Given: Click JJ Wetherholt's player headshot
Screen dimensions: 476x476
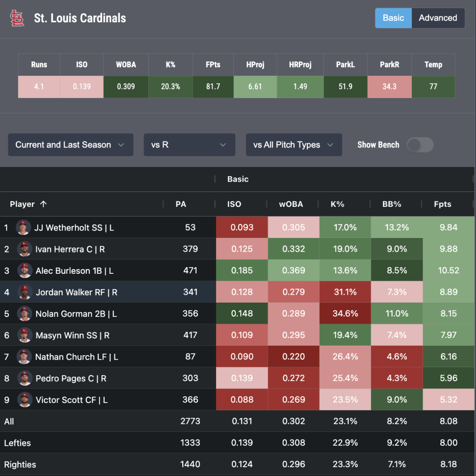Looking at the screenshot, I should pyautogui.click(x=23, y=227).
